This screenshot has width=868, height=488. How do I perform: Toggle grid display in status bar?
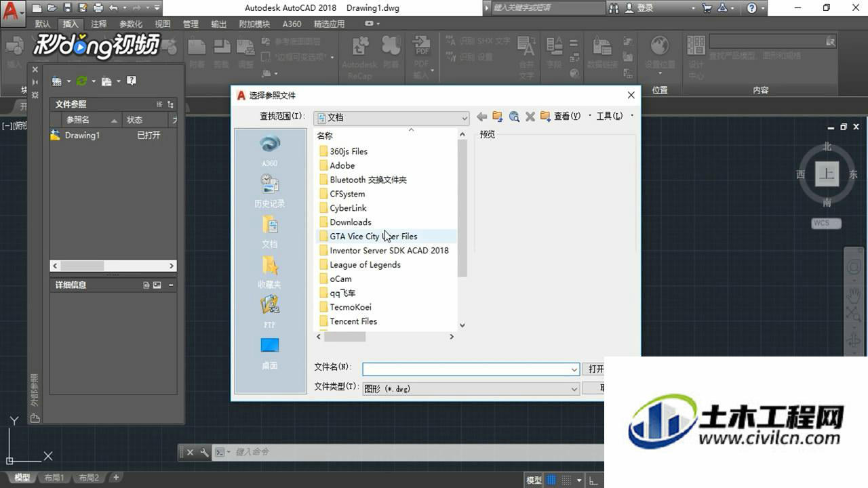(x=551, y=480)
